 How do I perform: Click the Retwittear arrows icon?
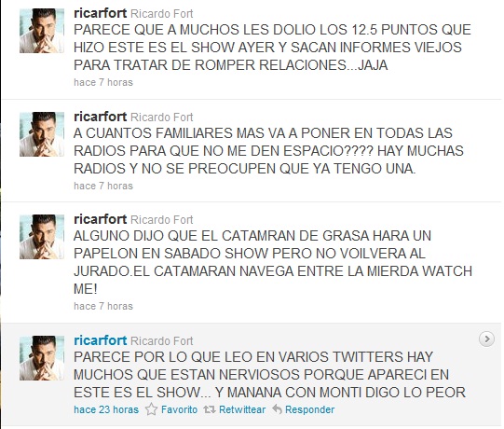[x=210, y=409]
